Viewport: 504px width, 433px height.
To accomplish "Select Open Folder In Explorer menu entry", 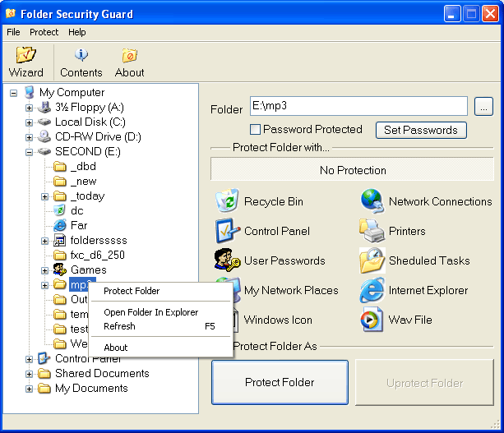I will [x=150, y=312].
